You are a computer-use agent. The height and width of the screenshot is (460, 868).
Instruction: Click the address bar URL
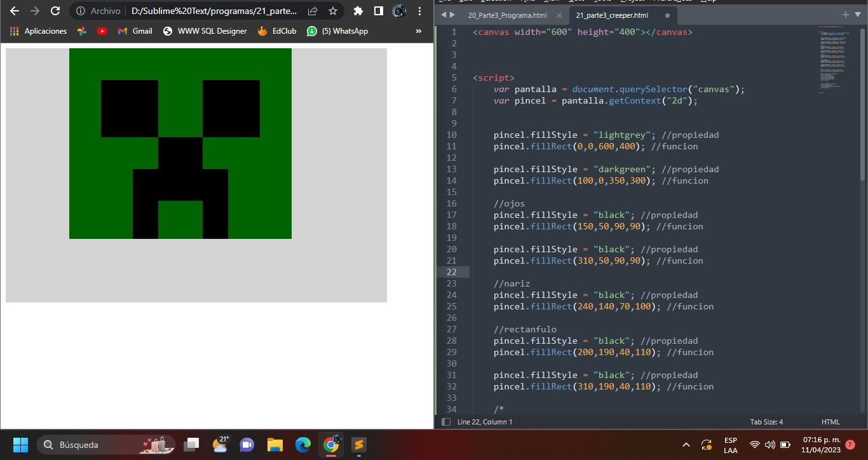point(214,11)
